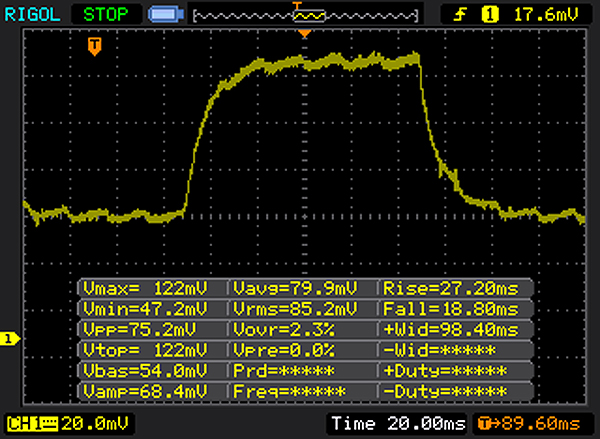Click the rising edge trigger icon
The width and height of the screenshot is (600, 439).
pos(461,14)
